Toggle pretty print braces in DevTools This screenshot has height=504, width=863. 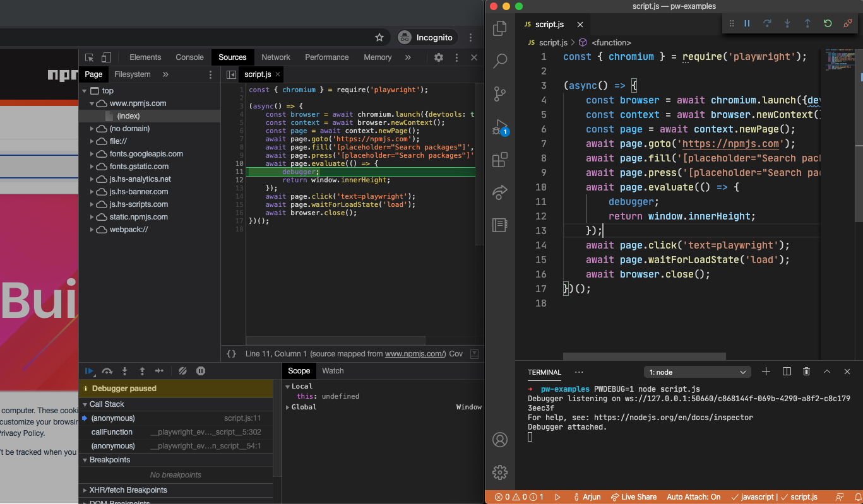[232, 354]
